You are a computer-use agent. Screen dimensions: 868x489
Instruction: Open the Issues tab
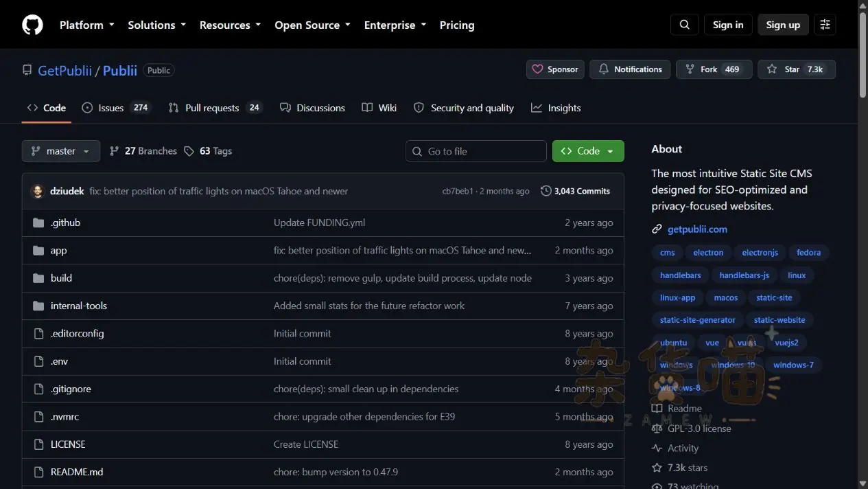[x=116, y=108]
